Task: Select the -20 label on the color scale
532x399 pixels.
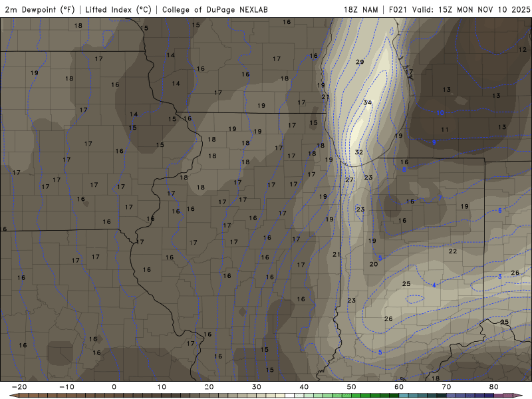Action: (19, 387)
